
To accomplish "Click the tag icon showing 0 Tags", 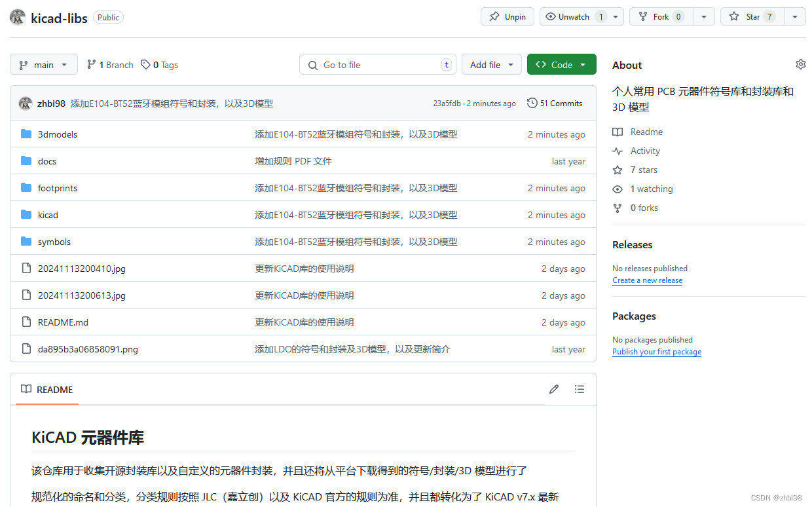I will tap(145, 64).
